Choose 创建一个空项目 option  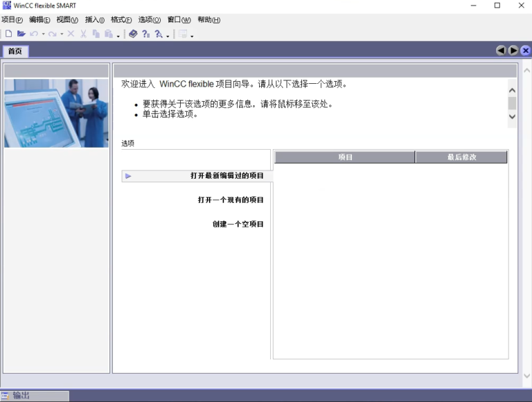(x=238, y=225)
